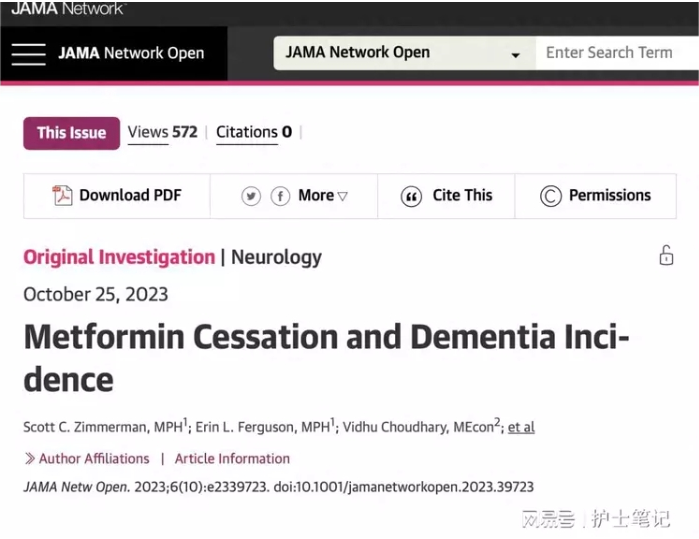This screenshot has width=699, height=539.
Task: Expand the JAMA Network Open search scope dropdown
Action: tap(404, 53)
